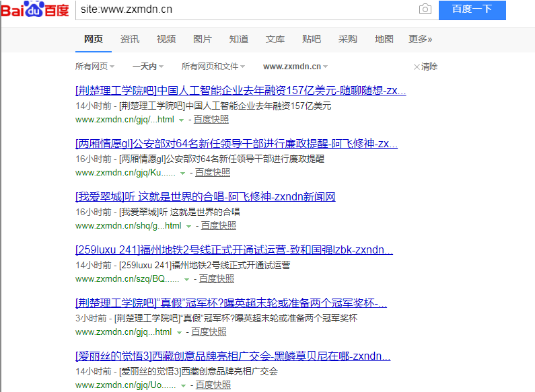
Task: Open result 西藏创意品牌亮相广交会
Action: (233, 356)
